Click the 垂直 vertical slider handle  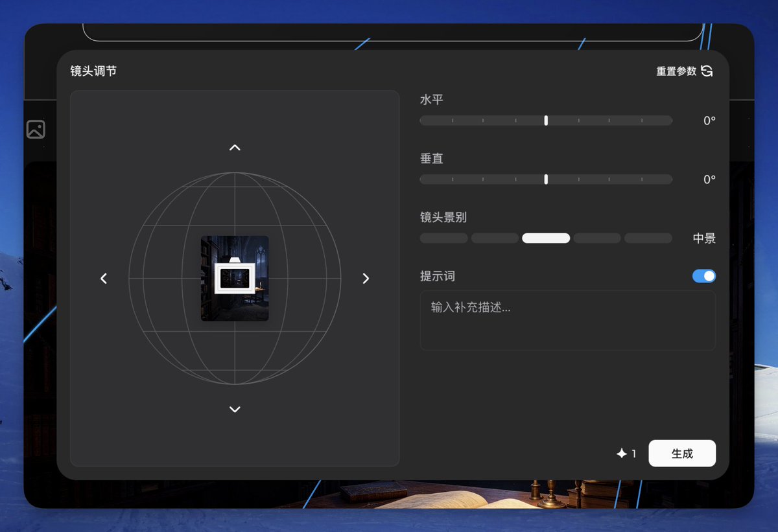[x=546, y=179]
